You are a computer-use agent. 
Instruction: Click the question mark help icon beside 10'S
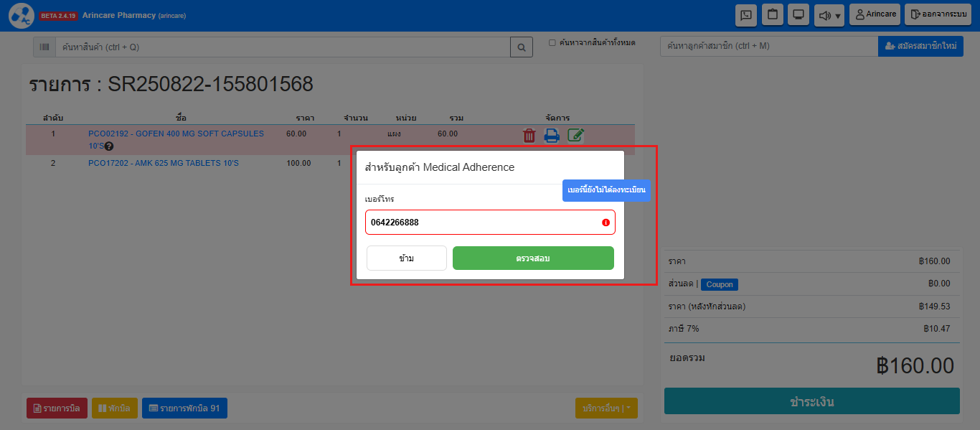[109, 146]
